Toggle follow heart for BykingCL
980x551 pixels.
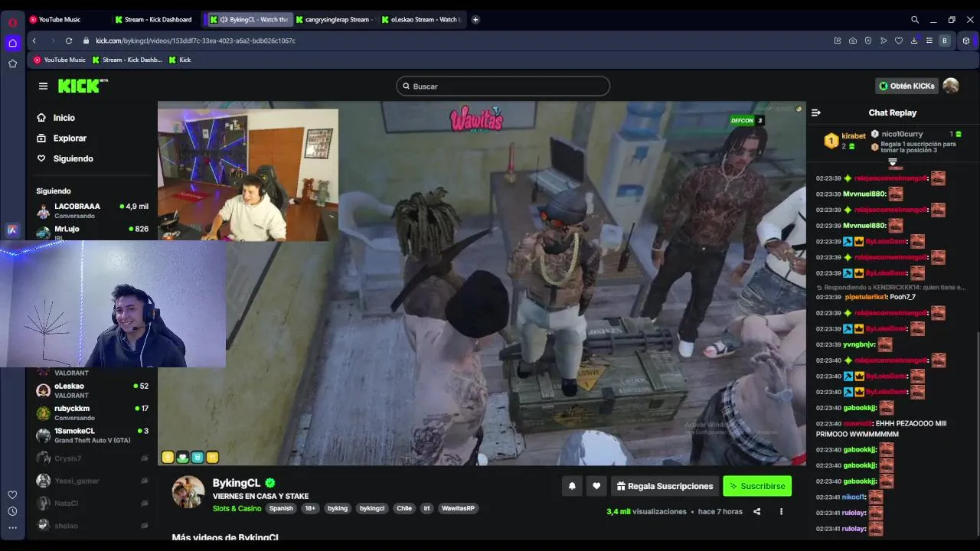(x=596, y=486)
